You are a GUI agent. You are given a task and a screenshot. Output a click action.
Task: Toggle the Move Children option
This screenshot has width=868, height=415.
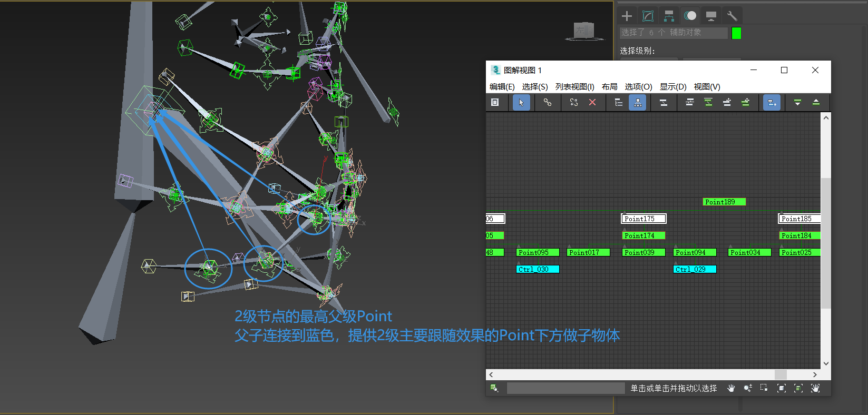coord(772,103)
